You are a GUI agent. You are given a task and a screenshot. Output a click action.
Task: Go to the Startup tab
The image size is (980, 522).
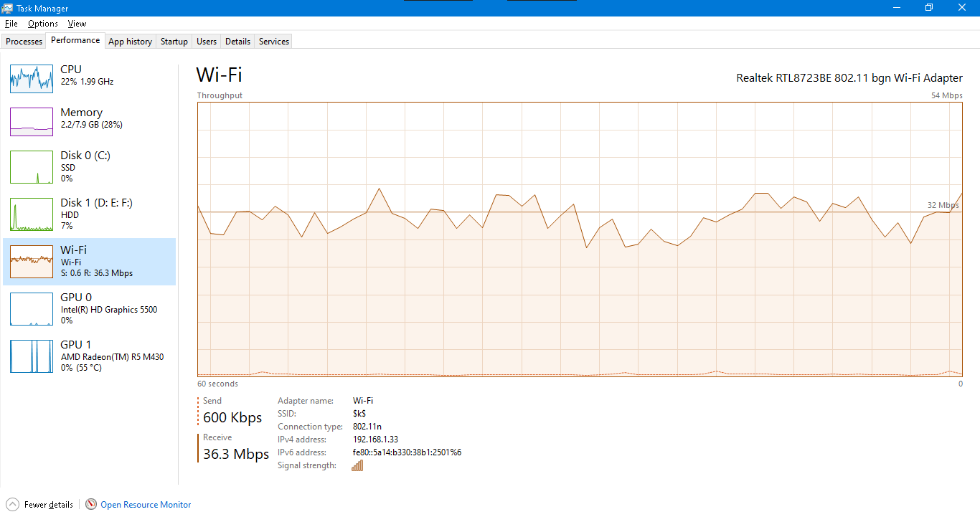point(174,42)
